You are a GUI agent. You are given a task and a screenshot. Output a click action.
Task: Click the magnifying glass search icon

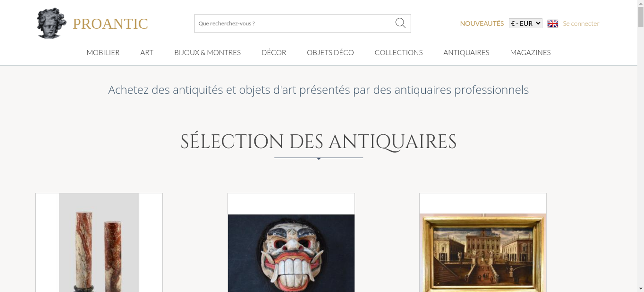pyautogui.click(x=400, y=23)
